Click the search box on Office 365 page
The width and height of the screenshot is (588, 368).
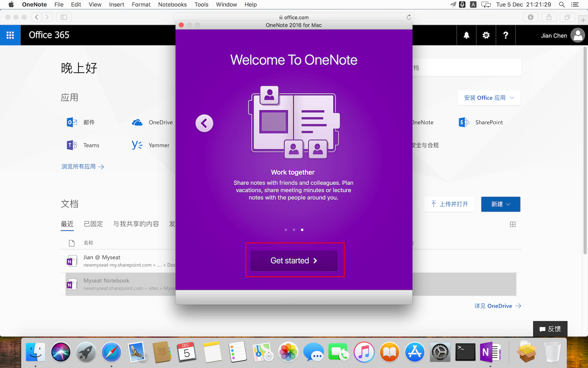point(467,67)
